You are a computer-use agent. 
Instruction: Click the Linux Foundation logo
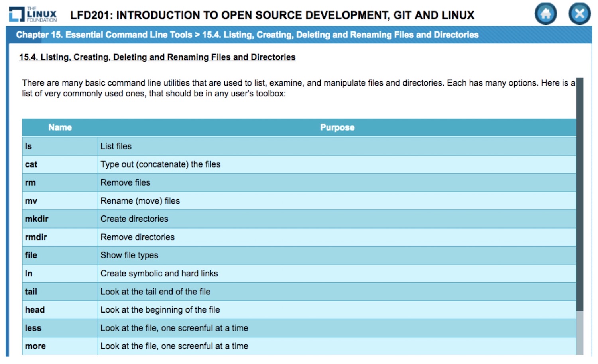pyautogui.click(x=33, y=14)
